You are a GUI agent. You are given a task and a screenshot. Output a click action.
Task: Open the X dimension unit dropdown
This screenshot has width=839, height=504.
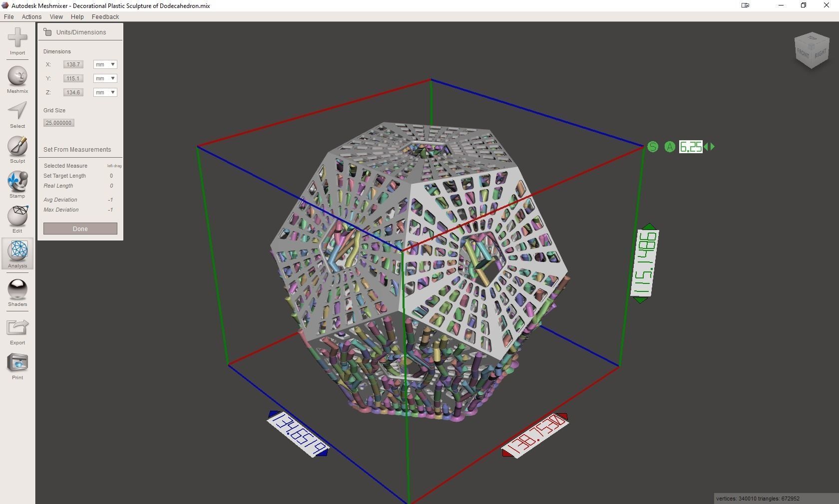pos(104,64)
